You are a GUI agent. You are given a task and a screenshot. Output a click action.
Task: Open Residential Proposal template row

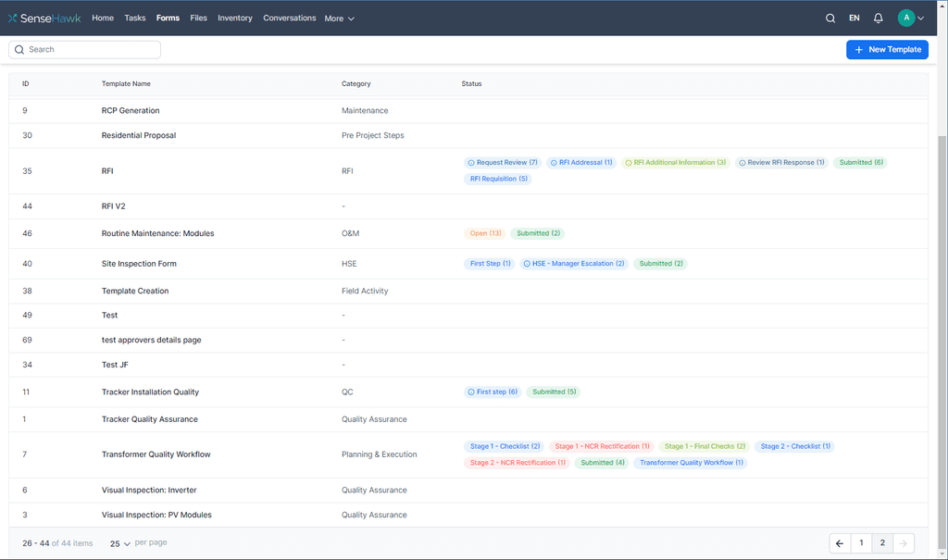click(468, 135)
